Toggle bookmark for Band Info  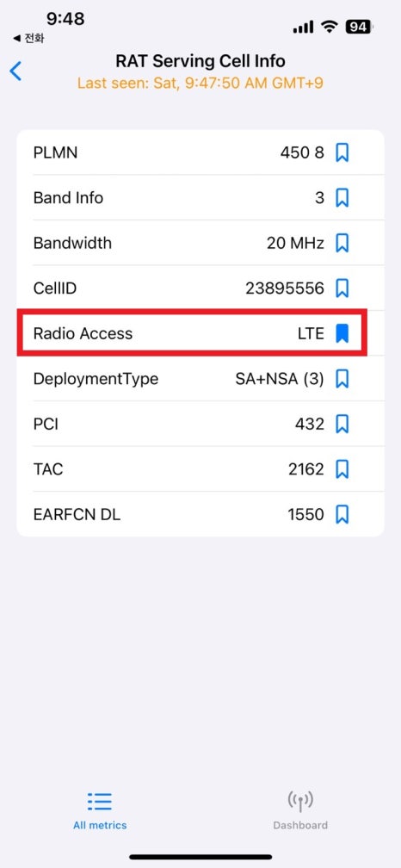pos(342,198)
